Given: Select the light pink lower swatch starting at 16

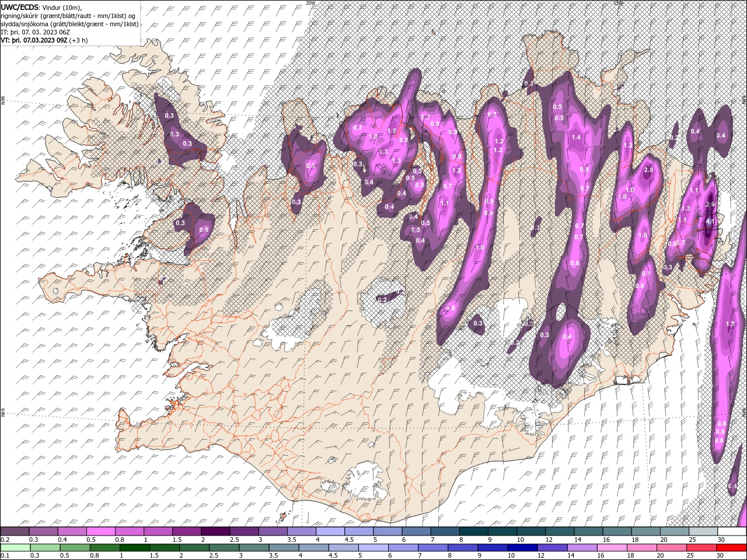Looking at the screenshot, I should (x=612, y=547).
